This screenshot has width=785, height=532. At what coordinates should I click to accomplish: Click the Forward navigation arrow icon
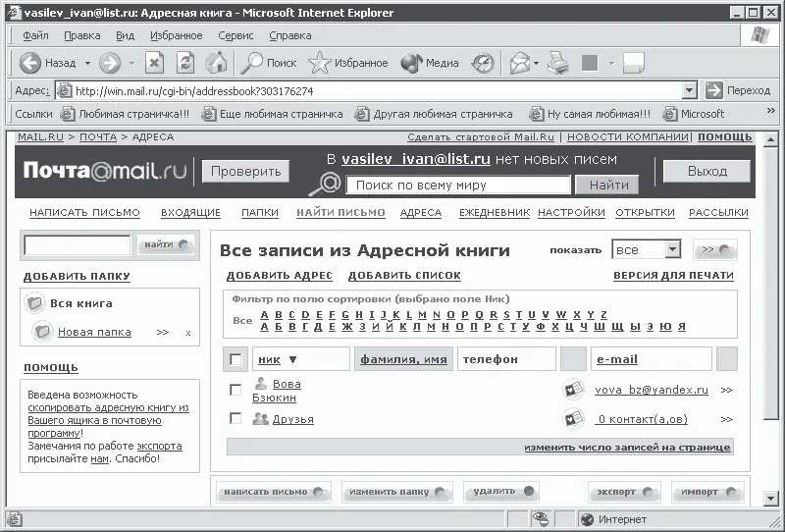(x=110, y=63)
